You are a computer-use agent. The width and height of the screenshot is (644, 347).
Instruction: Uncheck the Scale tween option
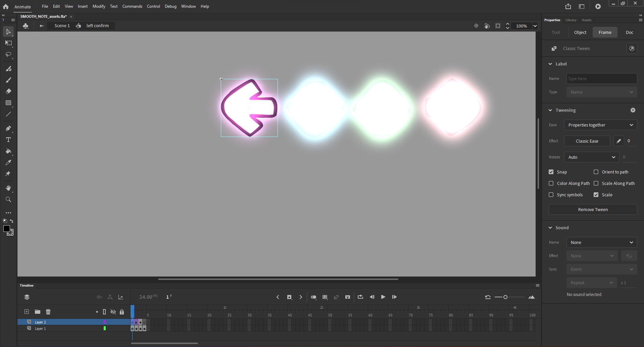tap(596, 195)
